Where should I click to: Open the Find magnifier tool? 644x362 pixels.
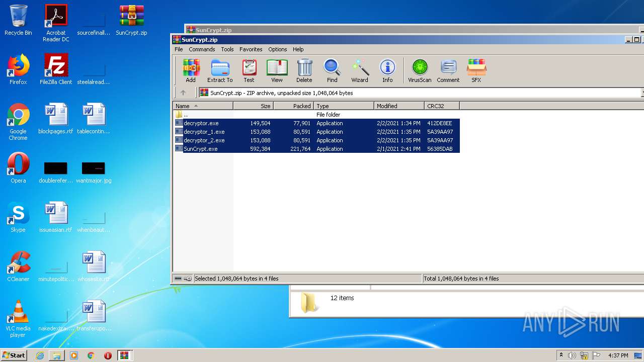coord(332,71)
